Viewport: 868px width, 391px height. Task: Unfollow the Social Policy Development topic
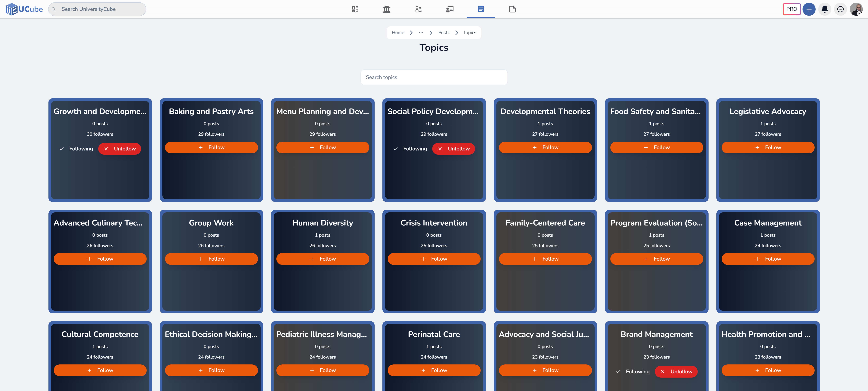point(453,149)
